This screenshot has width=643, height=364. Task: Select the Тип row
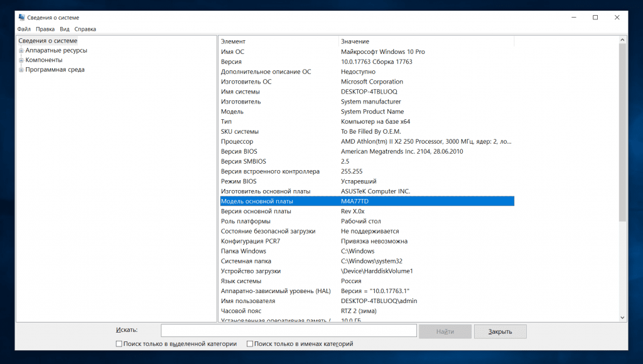coord(367,121)
